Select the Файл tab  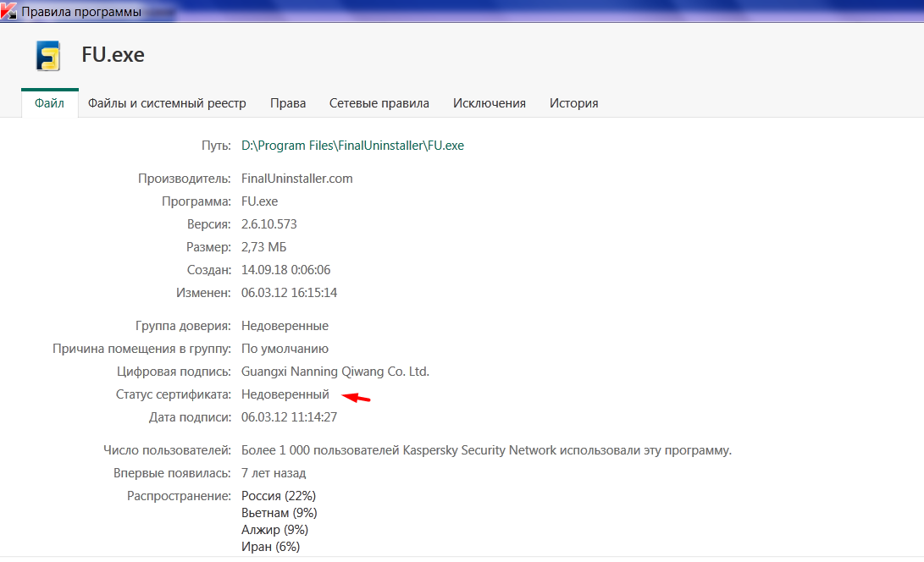(x=49, y=103)
